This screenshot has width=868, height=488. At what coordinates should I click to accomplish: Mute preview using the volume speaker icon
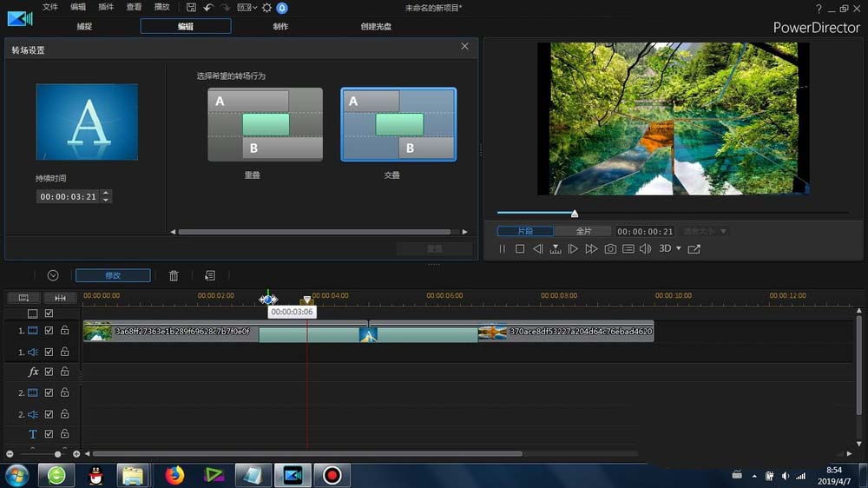coord(645,249)
